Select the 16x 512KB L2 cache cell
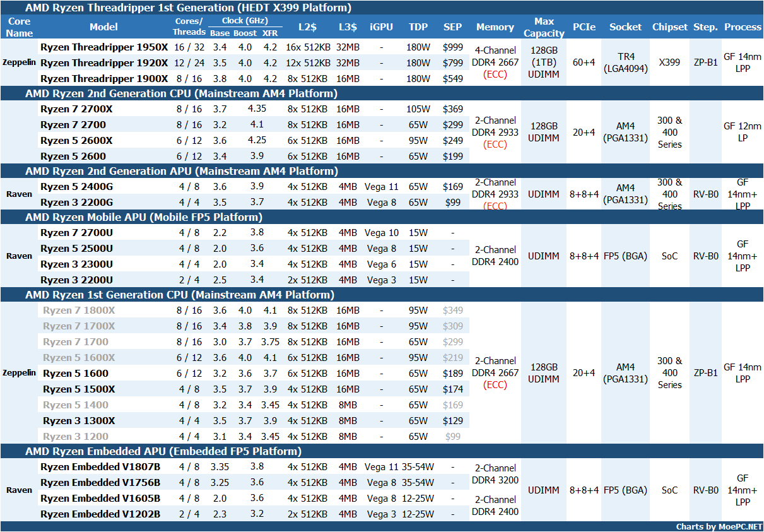Image resolution: width=764 pixels, height=532 pixels. (x=308, y=47)
